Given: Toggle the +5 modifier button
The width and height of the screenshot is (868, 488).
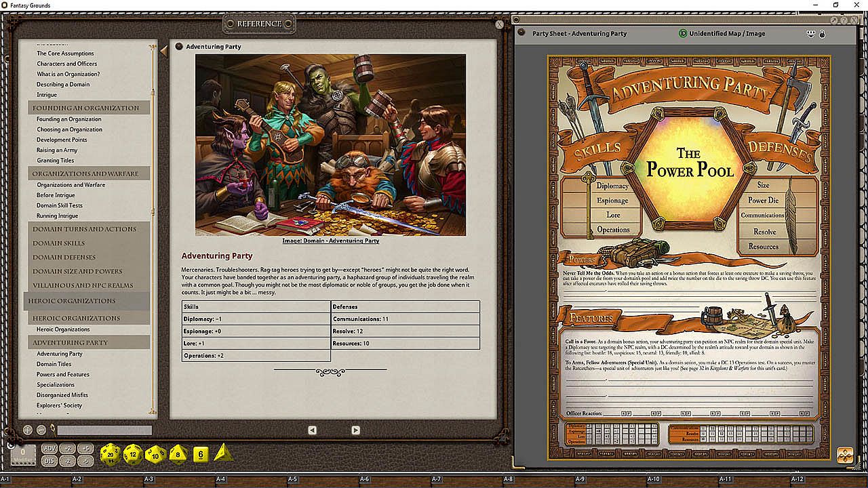Looking at the screenshot, I should coord(85,449).
